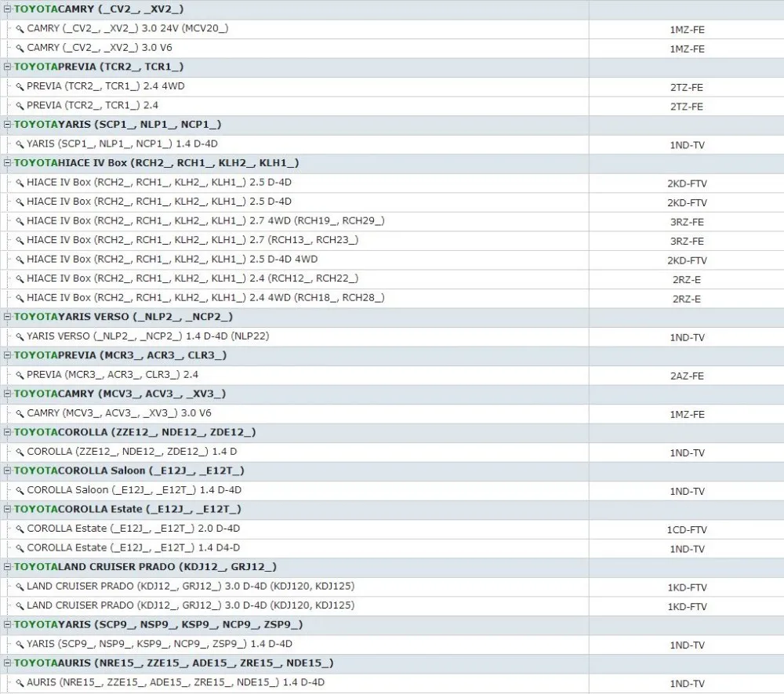Click magnifier icon for CAMRY (MCV3_) 3.0 V6
Image resolution: width=784 pixels, height=694 pixels.
[20, 414]
